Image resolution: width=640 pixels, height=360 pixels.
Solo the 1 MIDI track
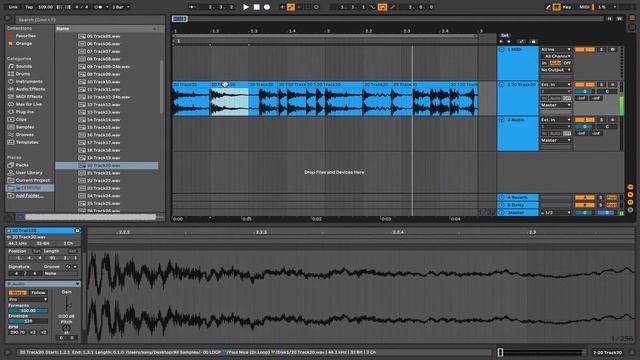[x=601, y=49]
